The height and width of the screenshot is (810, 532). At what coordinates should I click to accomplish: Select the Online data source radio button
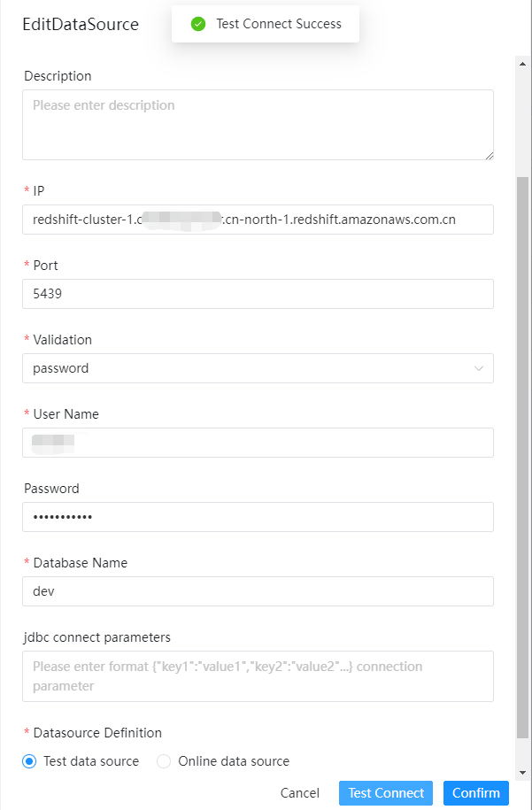164,761
